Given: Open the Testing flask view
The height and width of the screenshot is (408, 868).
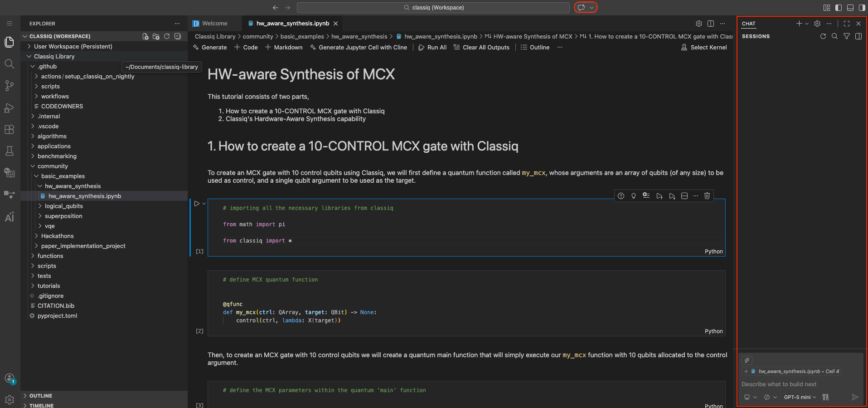Looking at the screenshot, I should [x=10, y=151].
